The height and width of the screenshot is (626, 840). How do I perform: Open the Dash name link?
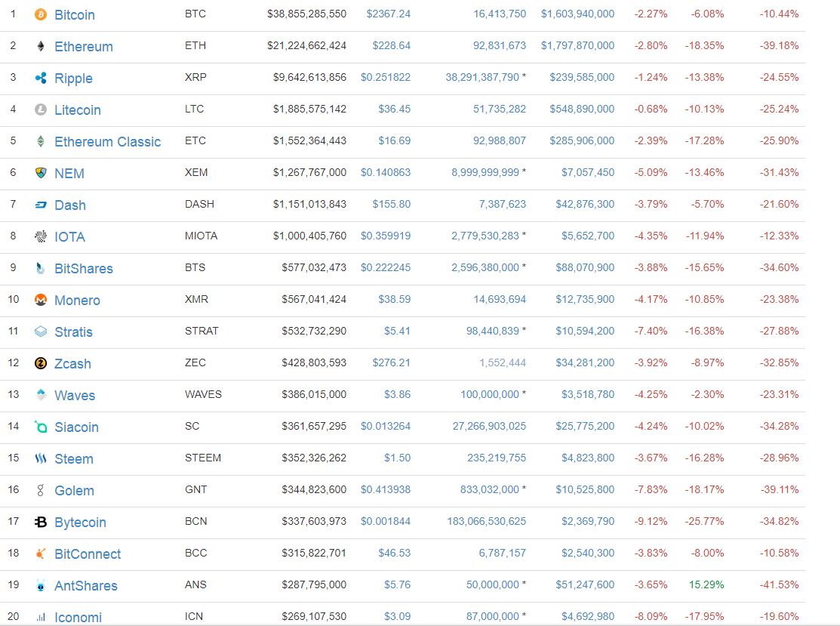(70, 205)
